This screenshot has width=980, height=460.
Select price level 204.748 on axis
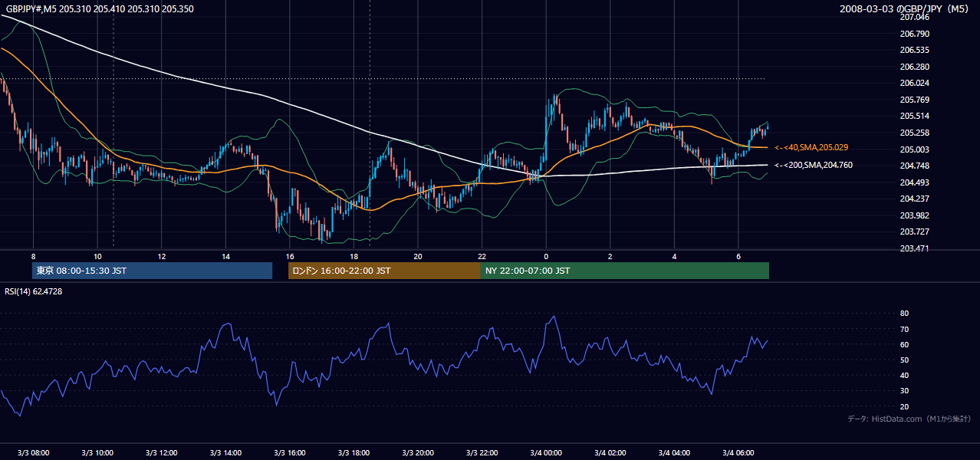point(914,166)
